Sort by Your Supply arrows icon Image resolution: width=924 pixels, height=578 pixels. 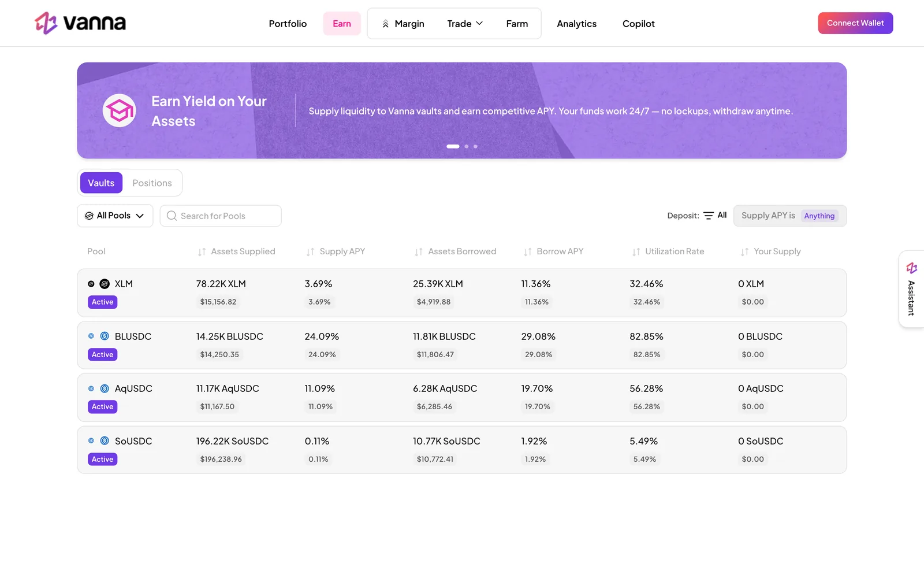click(744, 252)
